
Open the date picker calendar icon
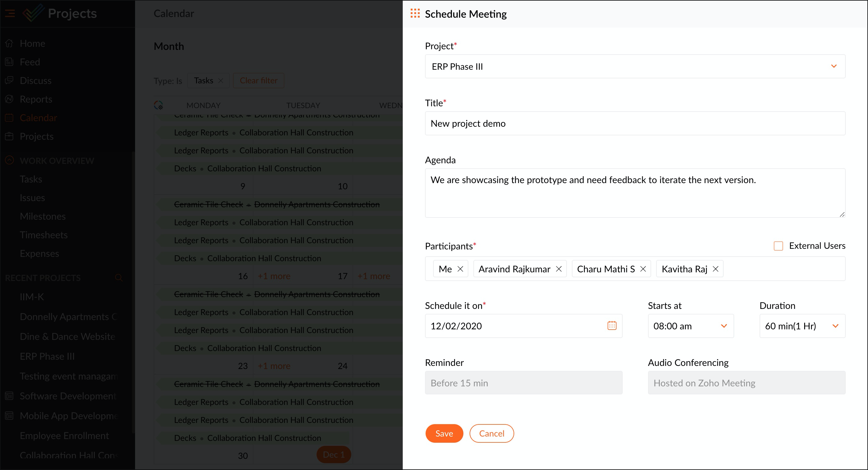[612, 325]
